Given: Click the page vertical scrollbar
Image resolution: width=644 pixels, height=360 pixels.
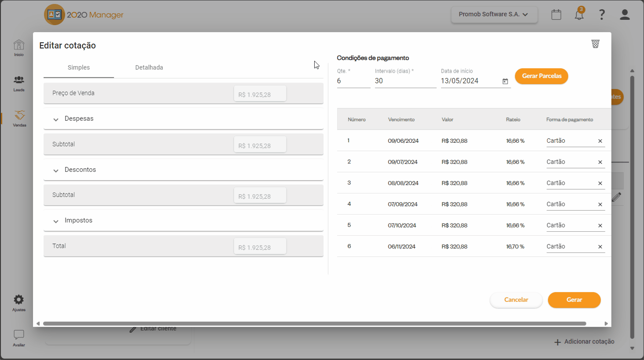Looking at the screenshot, I should coord(632,207).
